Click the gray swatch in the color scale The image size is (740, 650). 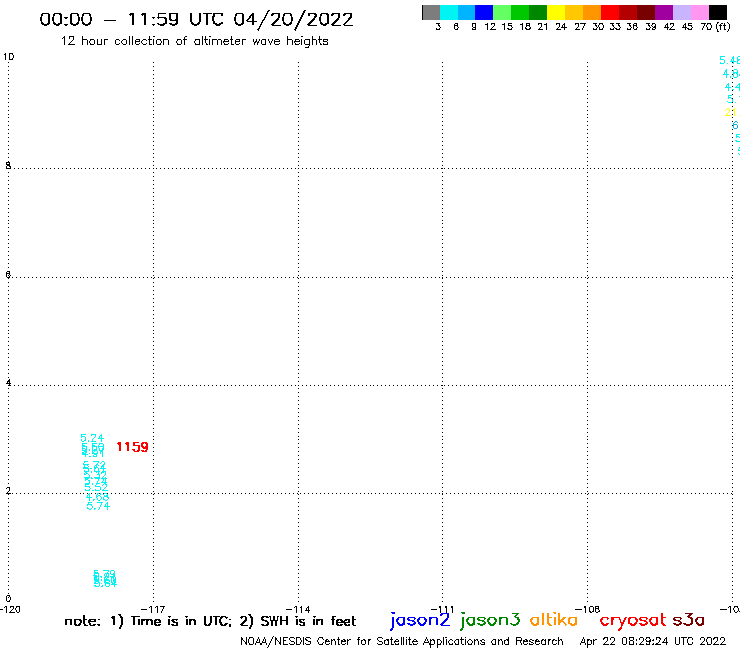coord(431,12)
